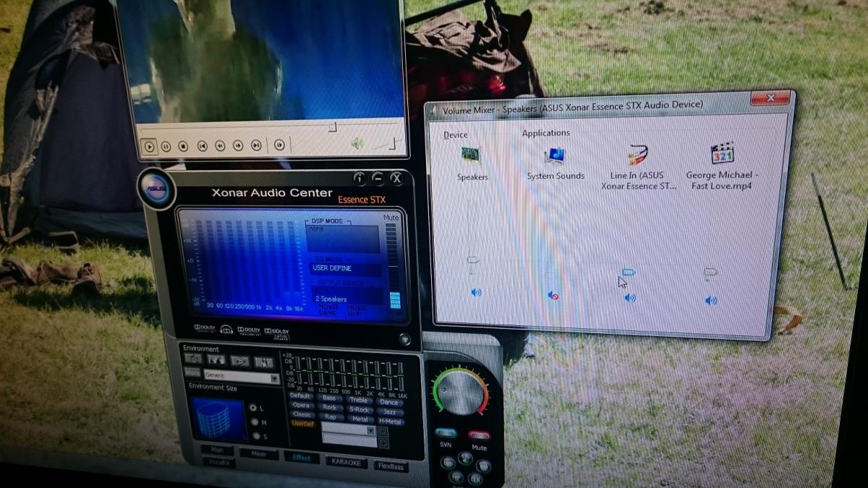Select the UserDef equalizer preset
The image size is (868, 488).
(x=303, y=424)
